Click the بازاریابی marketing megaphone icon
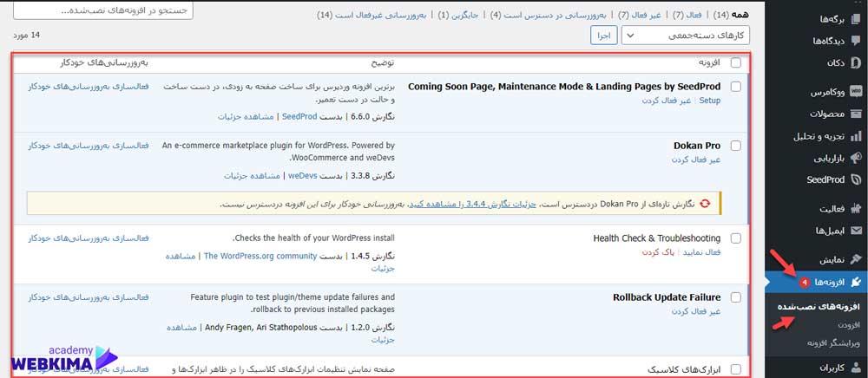 pyautogui.click(x=856, y=158)
